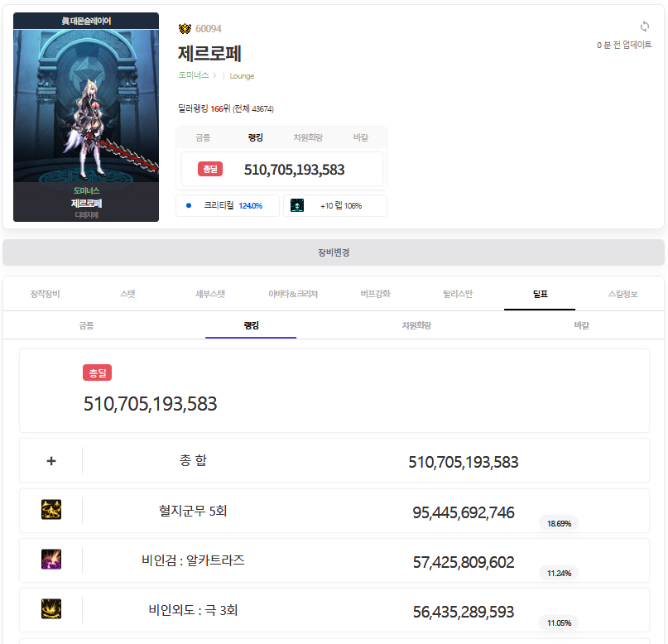Click the fame emblem icon beside 60094
Viewport: 668px width, 644px height.
tap(185, 29)
